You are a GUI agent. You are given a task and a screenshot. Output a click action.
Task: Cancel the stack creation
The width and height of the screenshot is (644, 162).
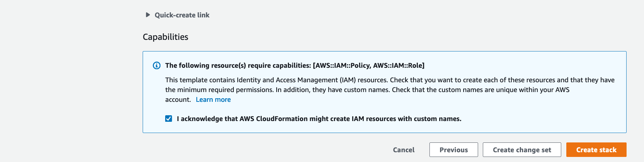(403, 150)
